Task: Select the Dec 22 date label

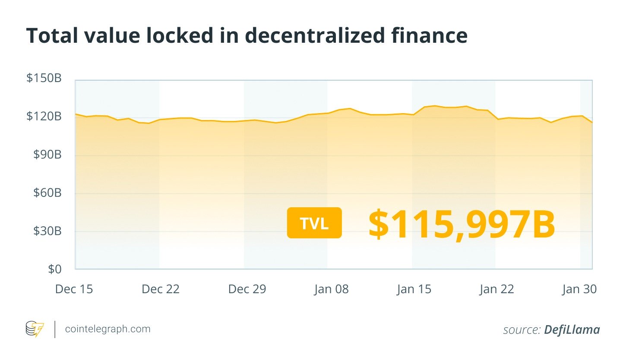Action: [x=160, y=289]
